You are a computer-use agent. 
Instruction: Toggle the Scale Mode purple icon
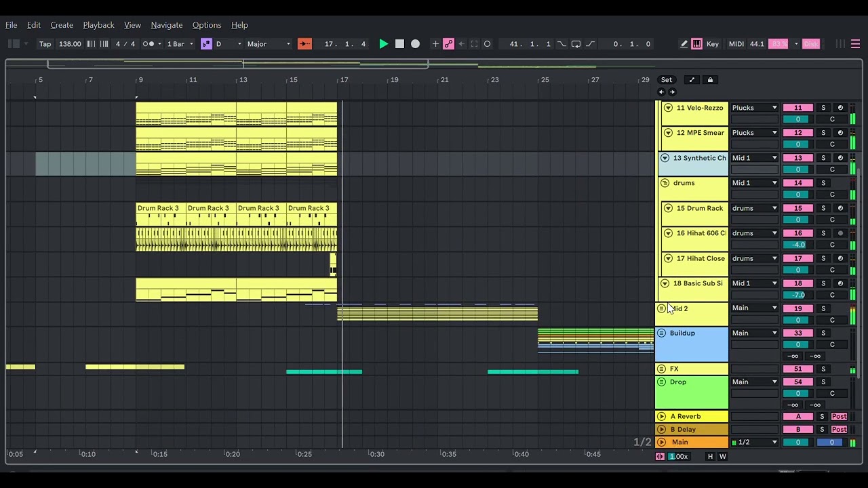(x=207, y=44)
